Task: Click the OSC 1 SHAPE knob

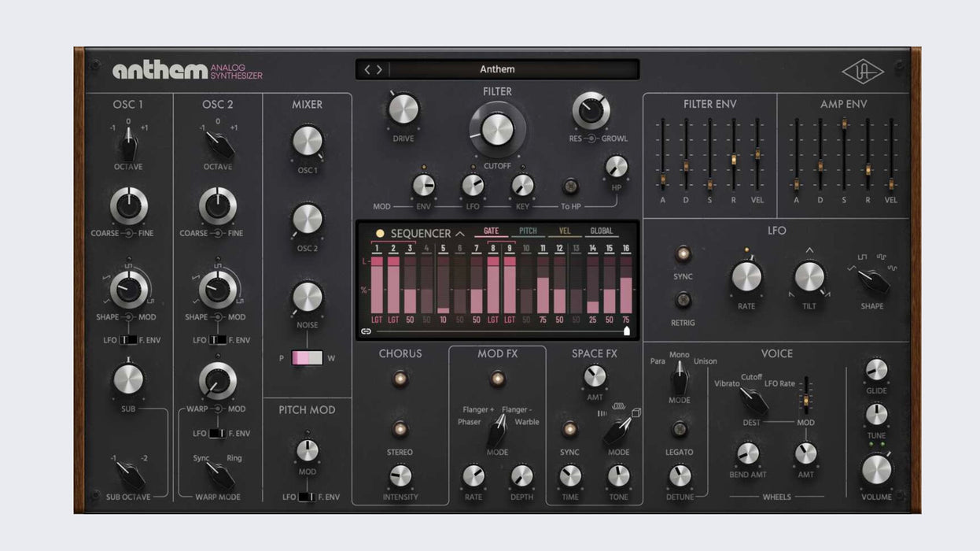Action: coord(128,290)
